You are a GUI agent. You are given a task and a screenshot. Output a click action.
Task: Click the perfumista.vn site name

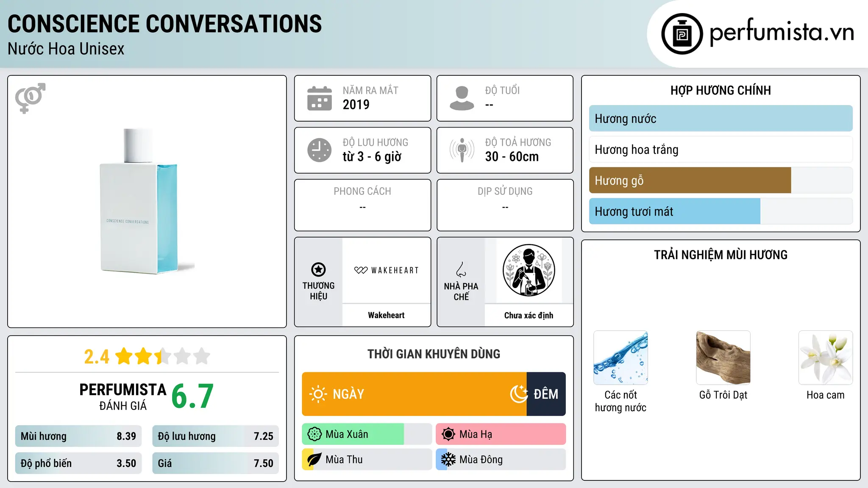[782, 32]
